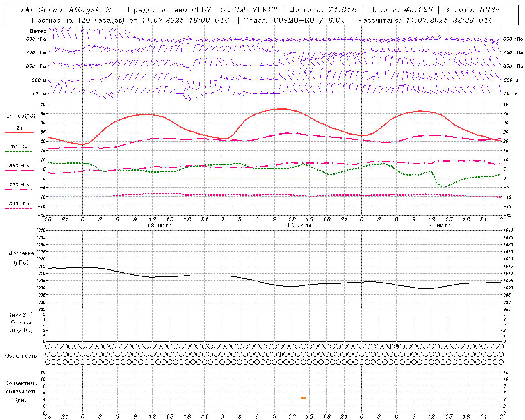The width and height of the screenshot is (525, 420).
Task: Select the 'Долгота: 71.818' header value
Action: (x=323, y=10)
